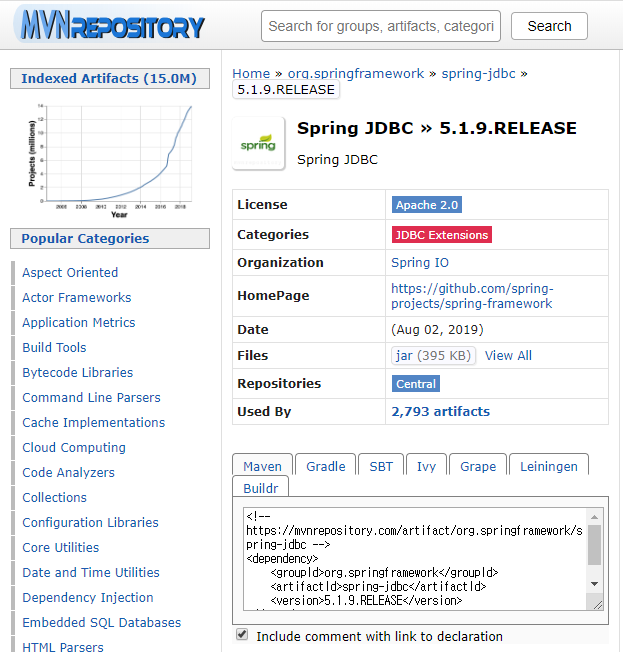
Task: Open the Dependency Injection category
Action: [88, 598]
